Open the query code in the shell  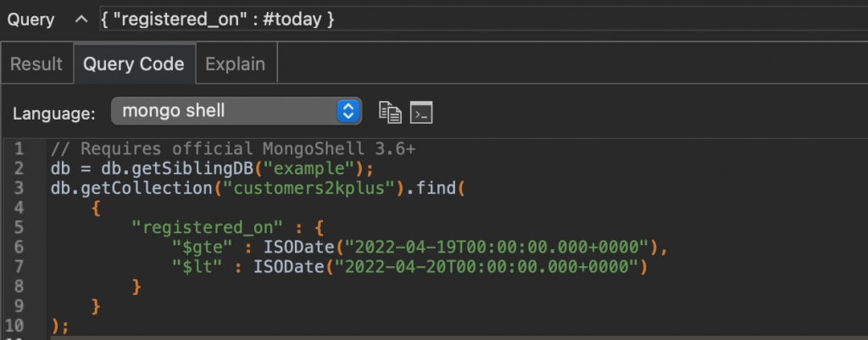(421, 113)
